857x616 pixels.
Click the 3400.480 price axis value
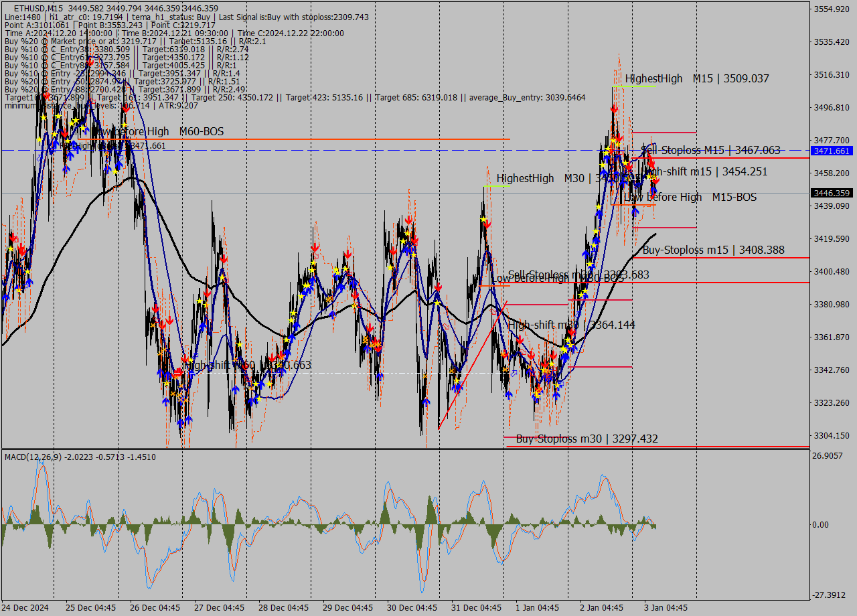click(x=831, y=271)
